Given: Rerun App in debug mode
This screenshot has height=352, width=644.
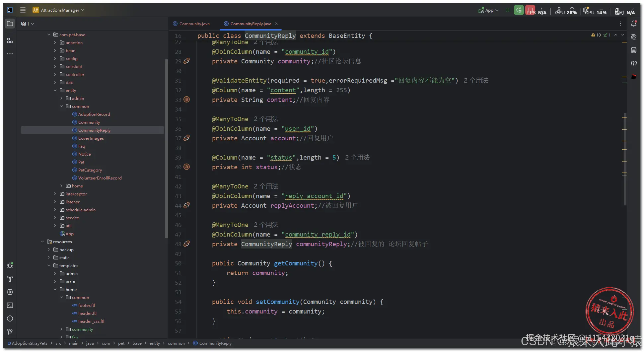Looking at the screenshot, I should [519, 10].
